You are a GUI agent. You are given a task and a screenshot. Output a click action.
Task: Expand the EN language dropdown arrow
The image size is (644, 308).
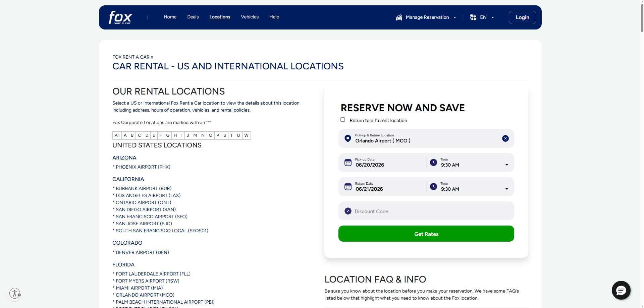[x=493, y=17]
